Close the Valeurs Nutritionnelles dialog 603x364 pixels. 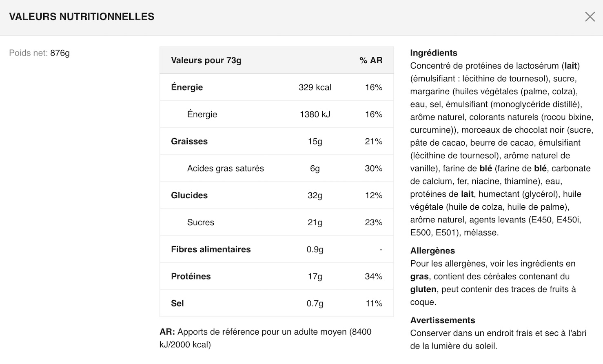(590, 17)
